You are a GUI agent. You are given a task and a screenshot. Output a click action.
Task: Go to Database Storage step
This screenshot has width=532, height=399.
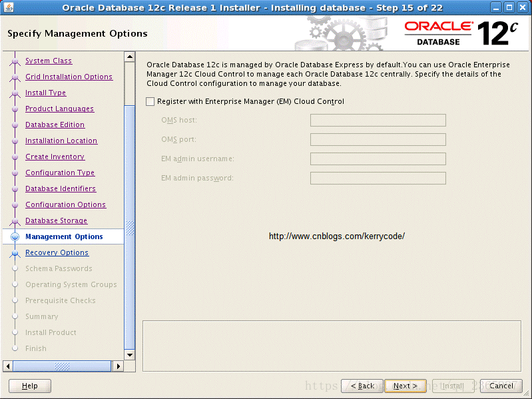point(57,220)
